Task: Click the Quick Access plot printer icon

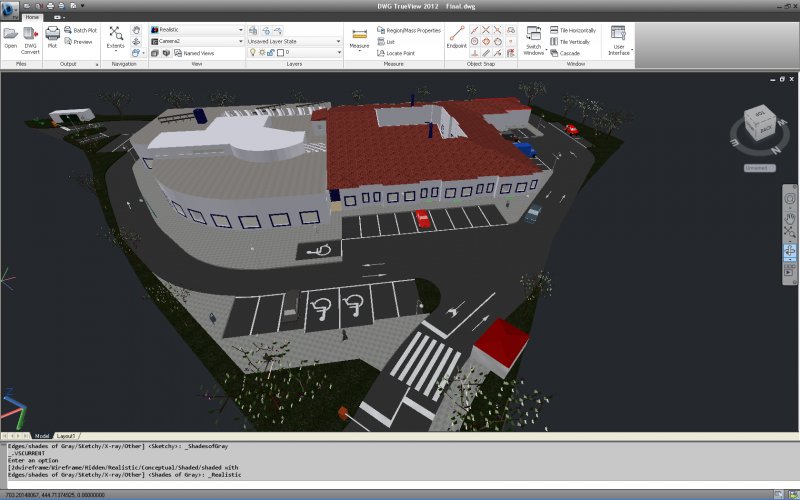Action: (x=50, y=6)
